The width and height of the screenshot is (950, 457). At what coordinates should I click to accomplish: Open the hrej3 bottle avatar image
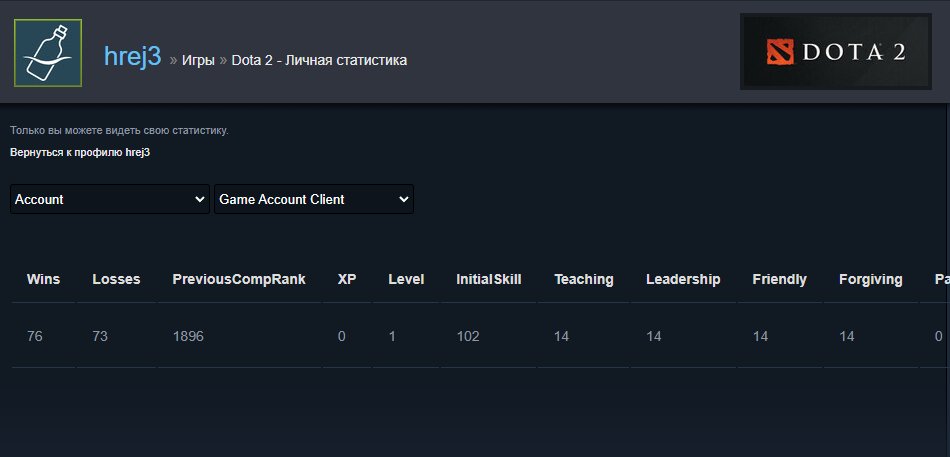tap(48, 53)
